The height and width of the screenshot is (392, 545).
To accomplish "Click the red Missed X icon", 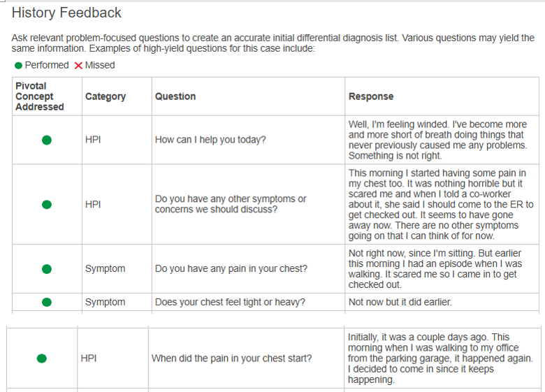I will (78, 66).
